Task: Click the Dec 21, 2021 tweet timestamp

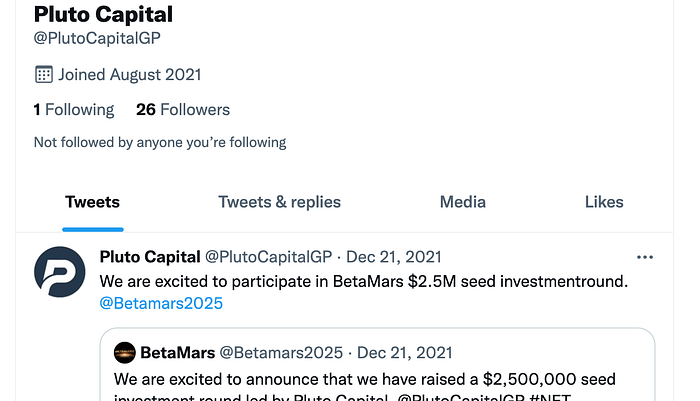Action: tap(393, 257)
